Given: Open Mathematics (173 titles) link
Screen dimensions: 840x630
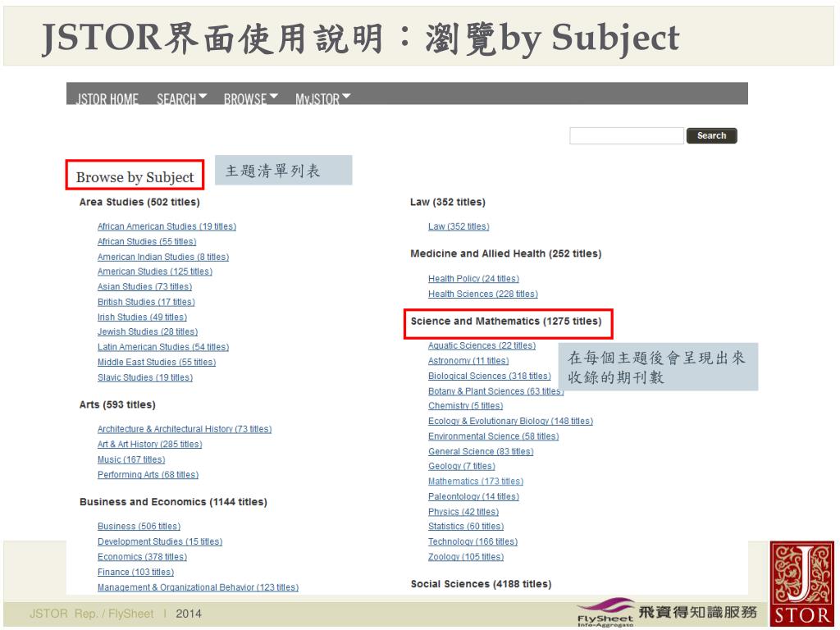Looking at the screenshot, I should (476, 482).
